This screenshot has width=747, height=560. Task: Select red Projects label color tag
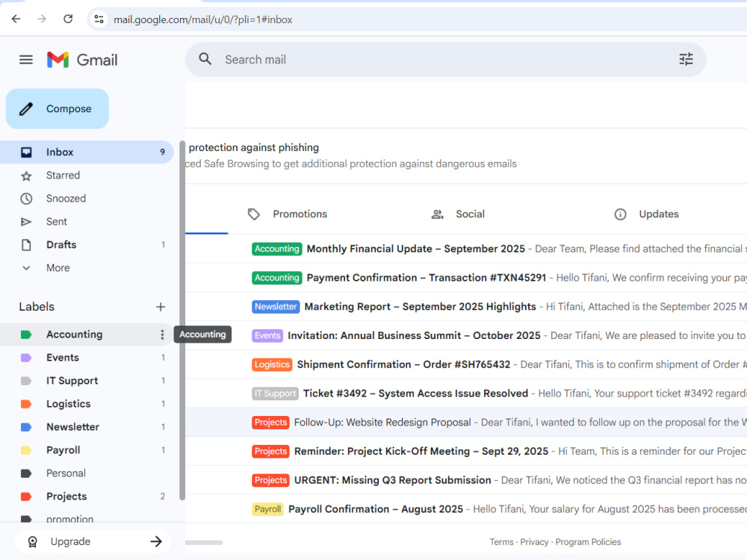click(26, 497)
